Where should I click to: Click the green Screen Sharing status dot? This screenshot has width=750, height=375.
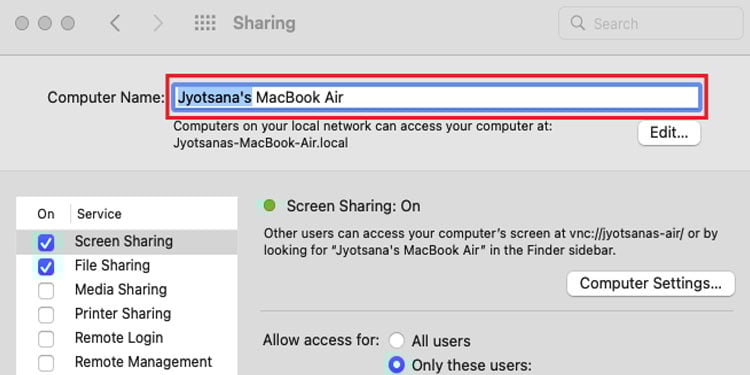[x=270, y=206]
